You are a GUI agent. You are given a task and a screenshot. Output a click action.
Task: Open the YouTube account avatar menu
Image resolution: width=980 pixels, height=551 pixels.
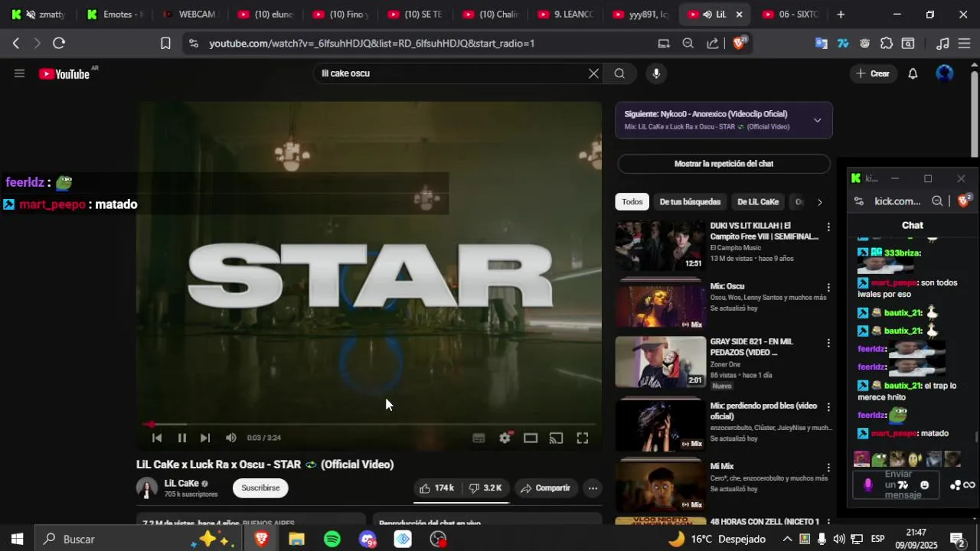[x=945, y=73]
